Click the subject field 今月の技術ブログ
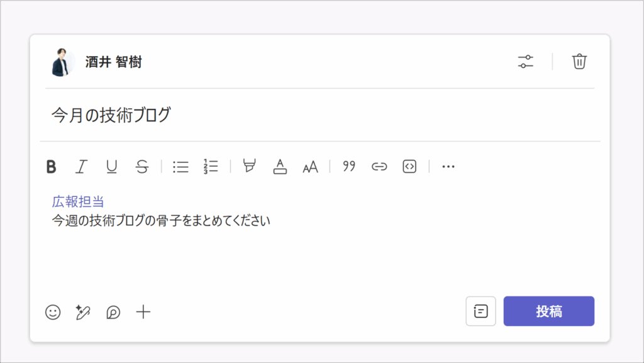Image resolution: width=644 pixels, height=363 pixels. pyautogui.click(x=320, y=115)
